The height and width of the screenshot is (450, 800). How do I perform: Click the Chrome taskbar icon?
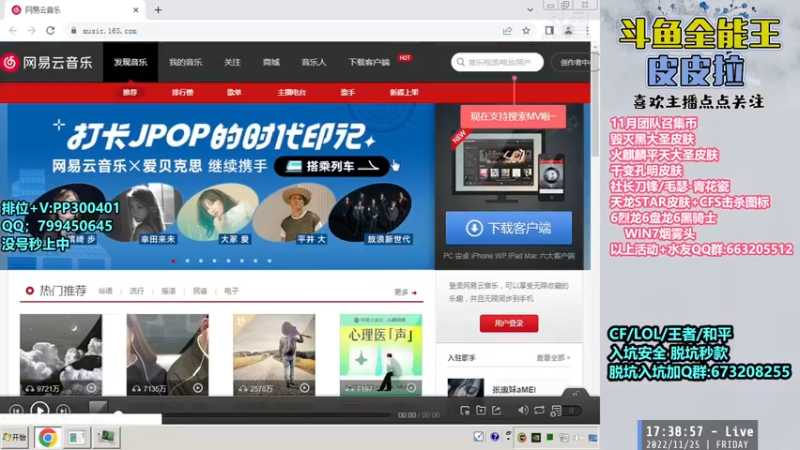[47, 438]
